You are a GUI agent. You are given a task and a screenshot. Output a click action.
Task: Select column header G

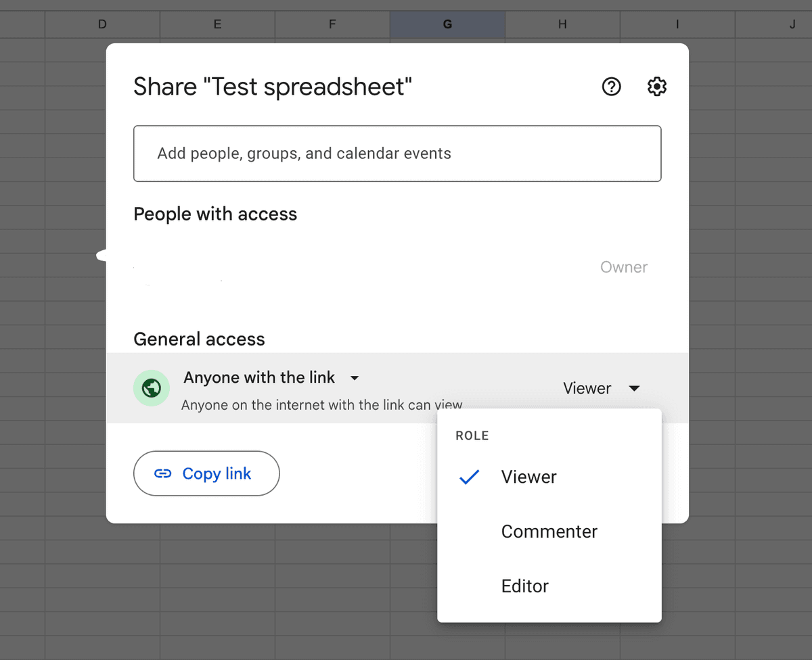[447, 24]
